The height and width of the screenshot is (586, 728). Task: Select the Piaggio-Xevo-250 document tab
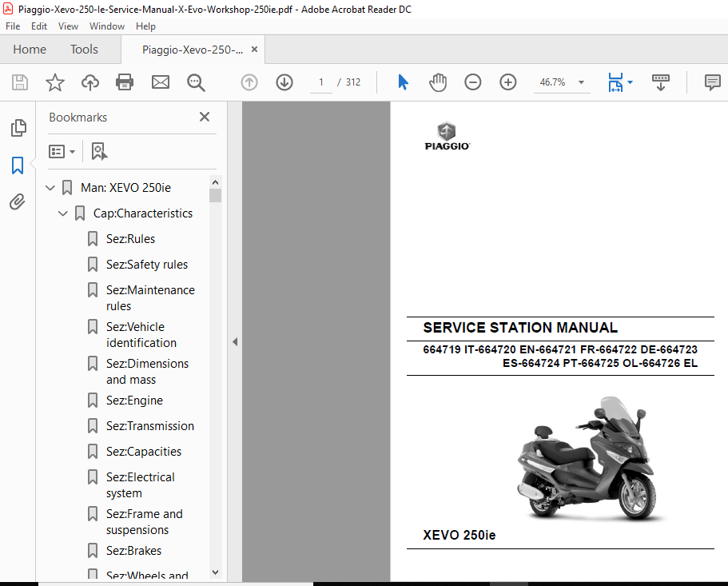(x=193, y=50)
